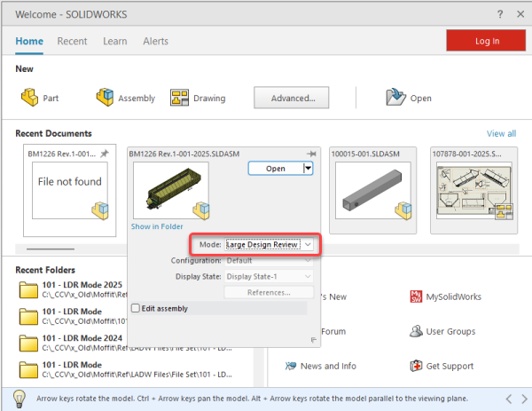Create a new Assembly document
Screen dimensions: 532x411
point(126,98)
